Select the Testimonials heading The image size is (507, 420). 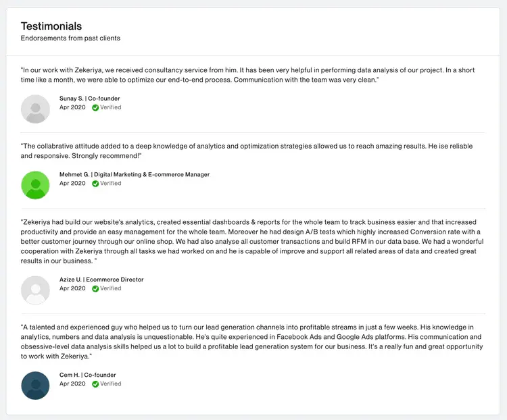tap(51, 26)
